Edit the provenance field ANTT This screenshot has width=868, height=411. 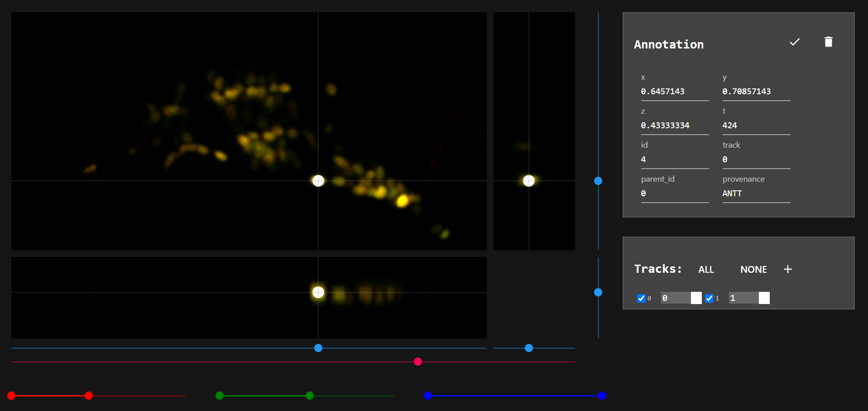click(756, 193)
